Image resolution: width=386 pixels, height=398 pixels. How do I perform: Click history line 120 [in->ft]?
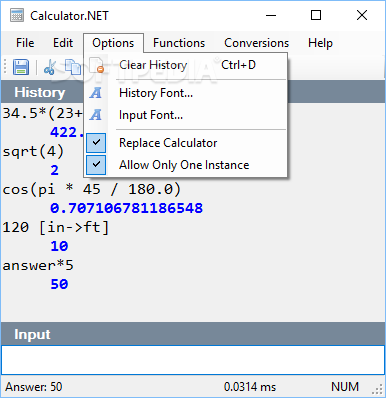pos(56,227)
